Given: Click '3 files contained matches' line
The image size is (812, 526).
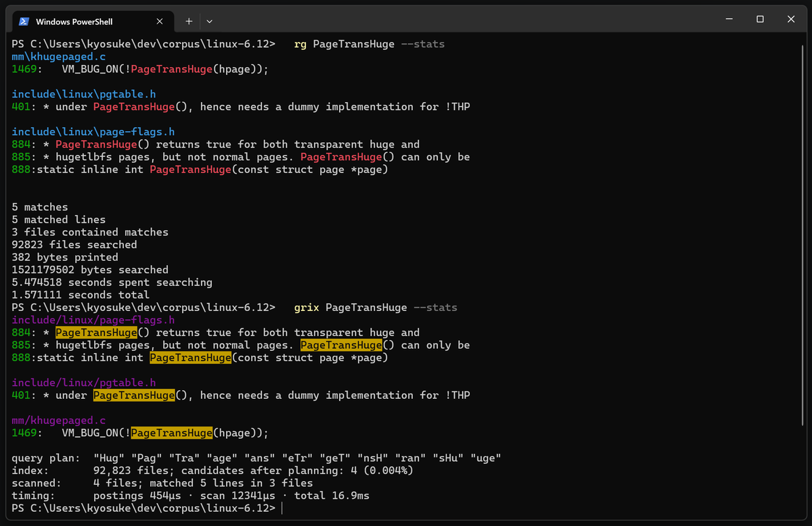Looking at the screenshot, I should [x=90, y=232].
